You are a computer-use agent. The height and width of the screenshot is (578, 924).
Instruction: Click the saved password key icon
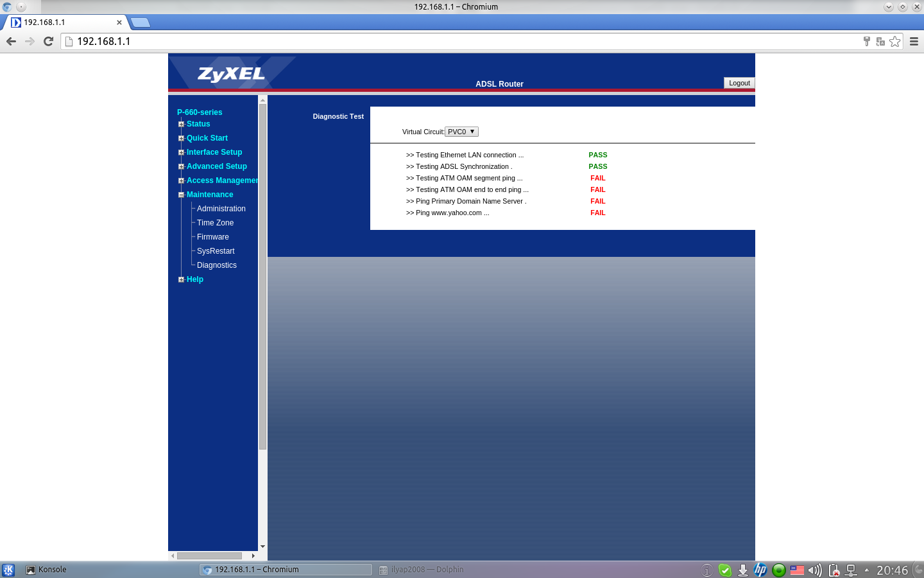pos(867,41)
